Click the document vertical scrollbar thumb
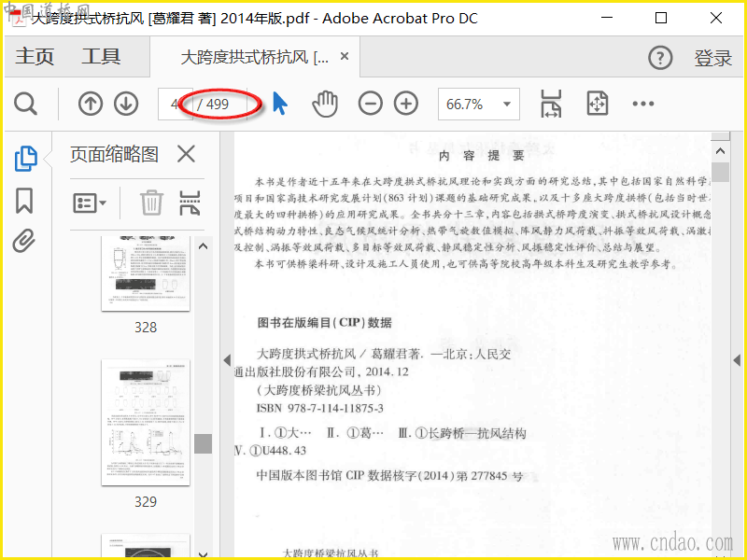 [x=720, y=173]
